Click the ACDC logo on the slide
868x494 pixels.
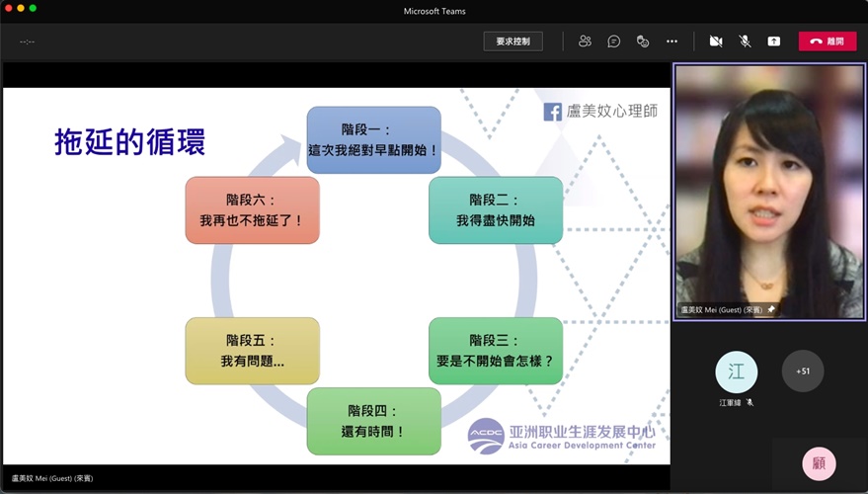click(x=485, y=436)
